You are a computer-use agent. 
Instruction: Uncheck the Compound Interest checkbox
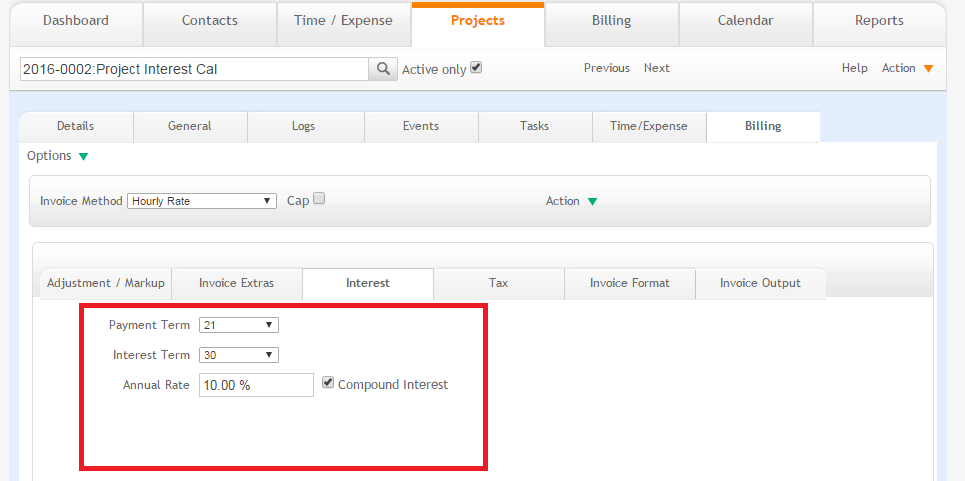[328, 383]
